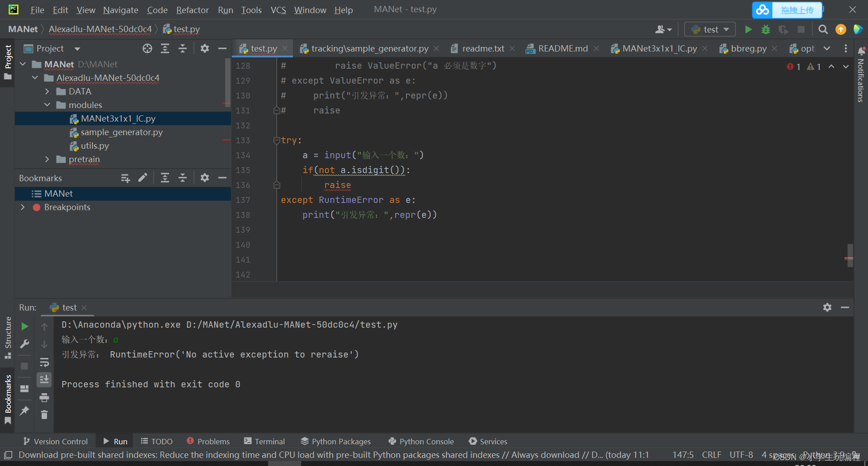Go to next highlighted error arrow
Screen dimensions: 868x466
click(846, 66)
